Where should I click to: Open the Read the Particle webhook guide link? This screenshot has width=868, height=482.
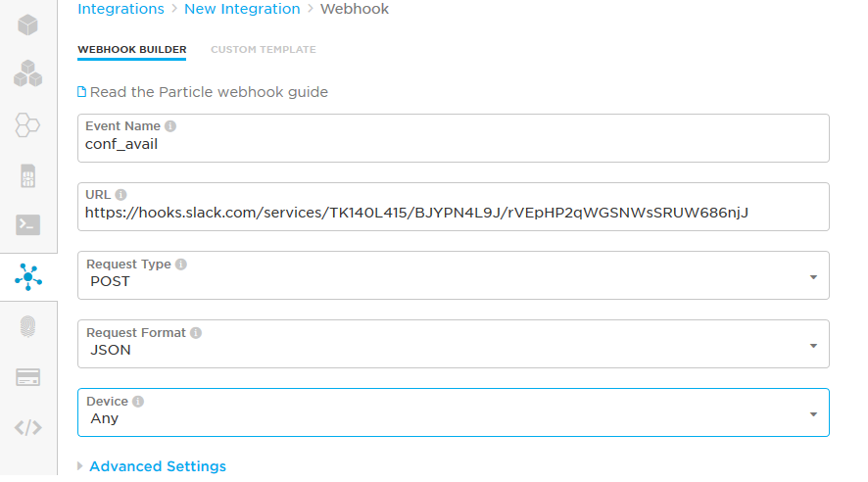coord(208,92)
